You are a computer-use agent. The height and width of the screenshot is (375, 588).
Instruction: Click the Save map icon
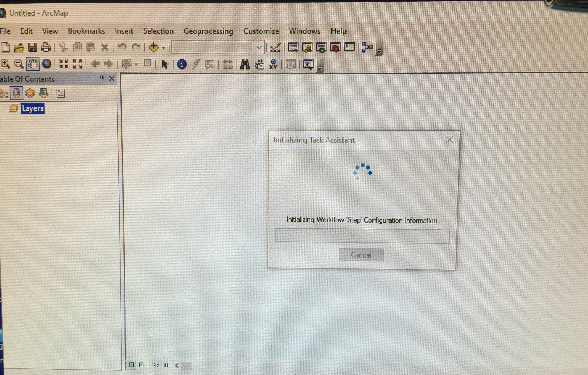(32, 47)
